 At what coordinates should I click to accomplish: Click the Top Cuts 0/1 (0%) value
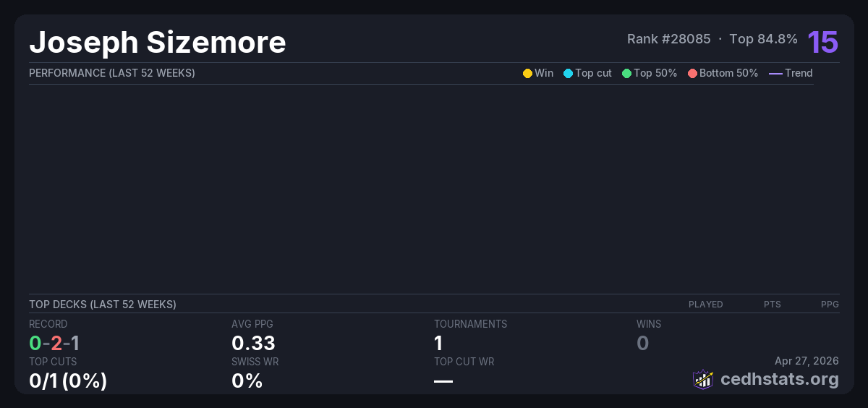(x=68, y=381)
